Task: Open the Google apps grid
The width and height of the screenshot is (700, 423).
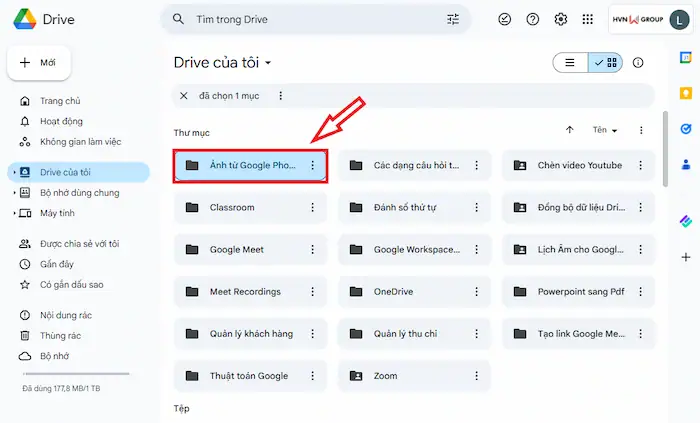Action: click(x=587, y=19)
